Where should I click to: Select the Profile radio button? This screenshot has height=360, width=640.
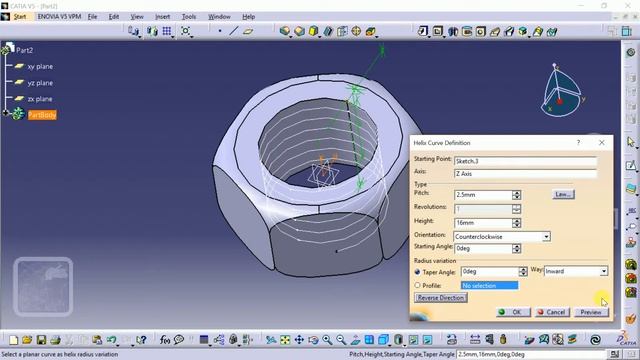pyautogui.click(x=417, y=285)
